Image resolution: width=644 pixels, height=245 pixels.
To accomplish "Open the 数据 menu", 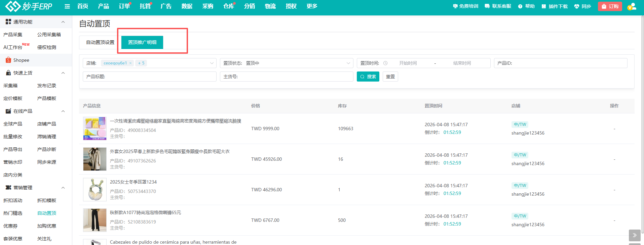I will (x=187, y=6).
